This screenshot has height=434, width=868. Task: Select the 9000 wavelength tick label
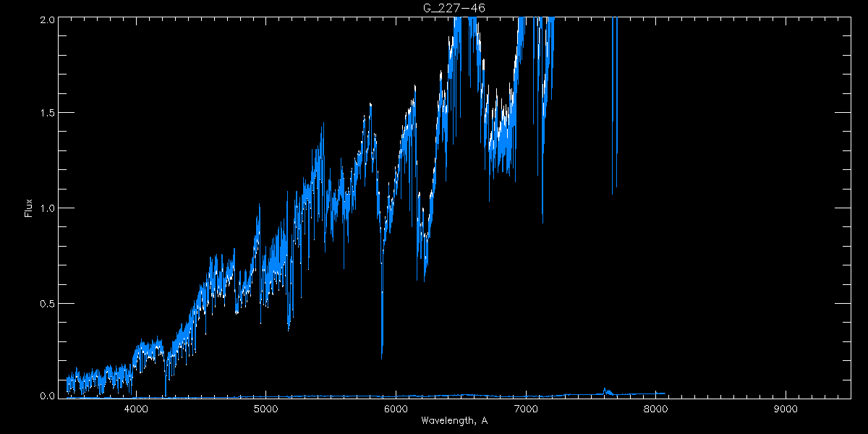pyautogui.click(x=786, y=409)
